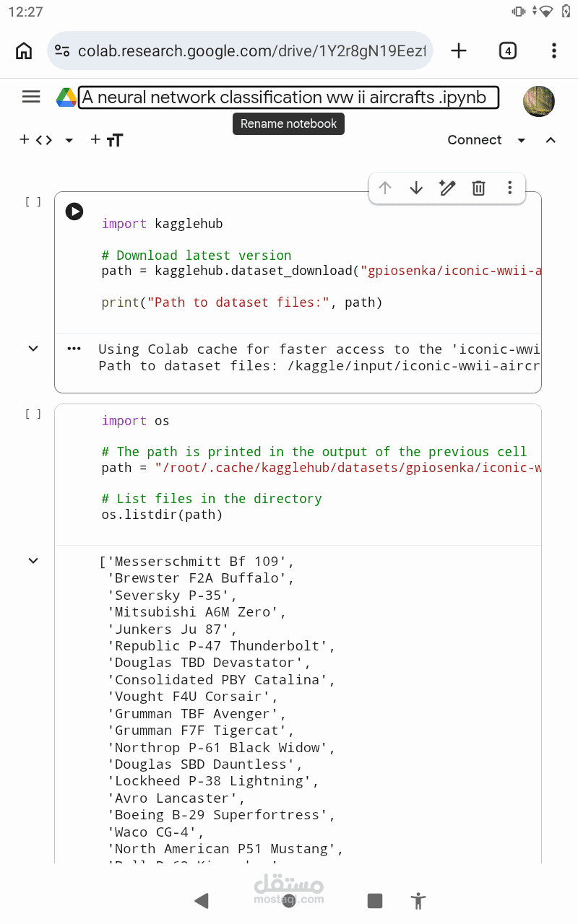Select 'Douglas SBD Dauntless' output text
Screen dimensions: 578x924
205,764
